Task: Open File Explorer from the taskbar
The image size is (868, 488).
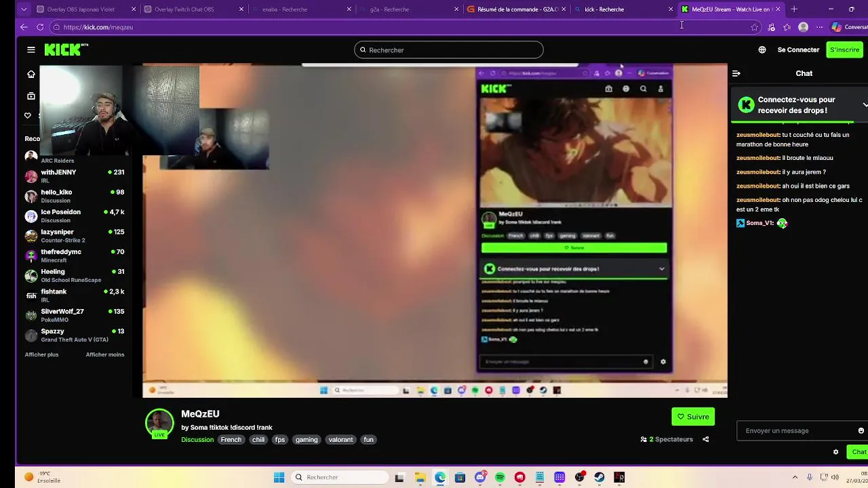Action: (420, 477)
